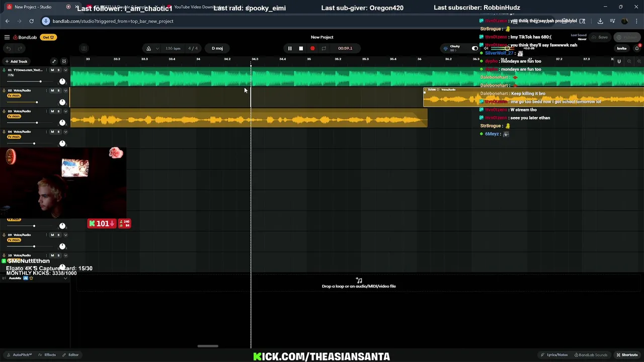Open Clarity mastering preset
Image resolution: width=644 pixels, height=362 pixels.
tap(455, 48)
